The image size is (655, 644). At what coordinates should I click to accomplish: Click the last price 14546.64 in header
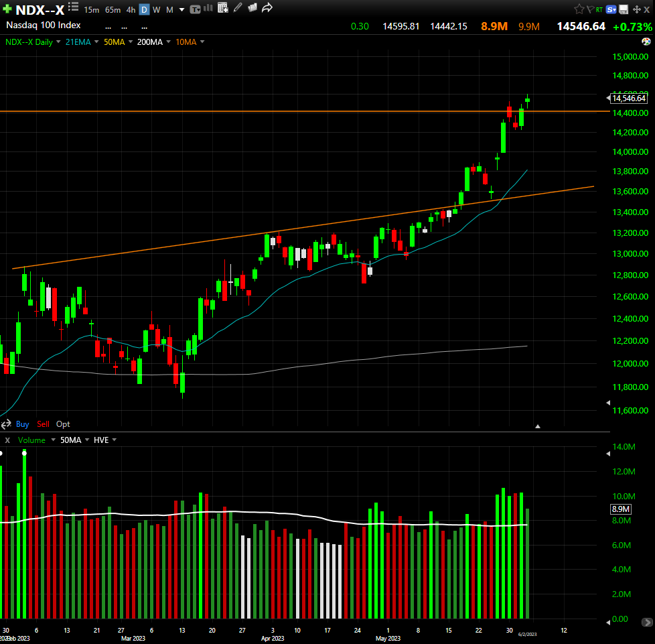pos(581,26)
